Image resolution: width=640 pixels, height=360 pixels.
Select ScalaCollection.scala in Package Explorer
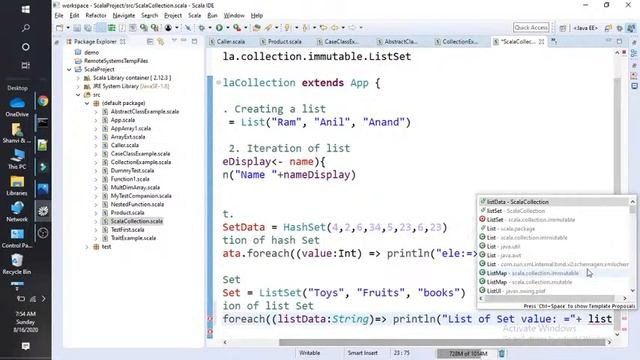coord(136,221)
